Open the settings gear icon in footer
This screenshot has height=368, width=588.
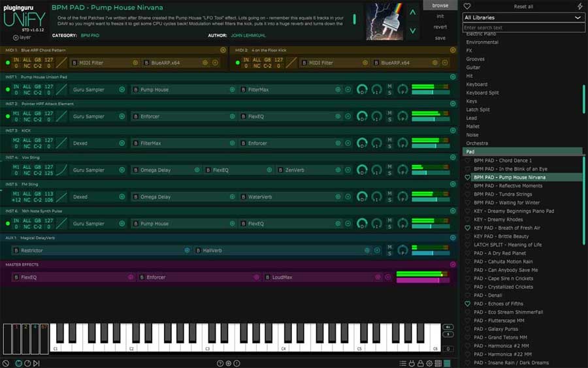(x=429, y=363)
